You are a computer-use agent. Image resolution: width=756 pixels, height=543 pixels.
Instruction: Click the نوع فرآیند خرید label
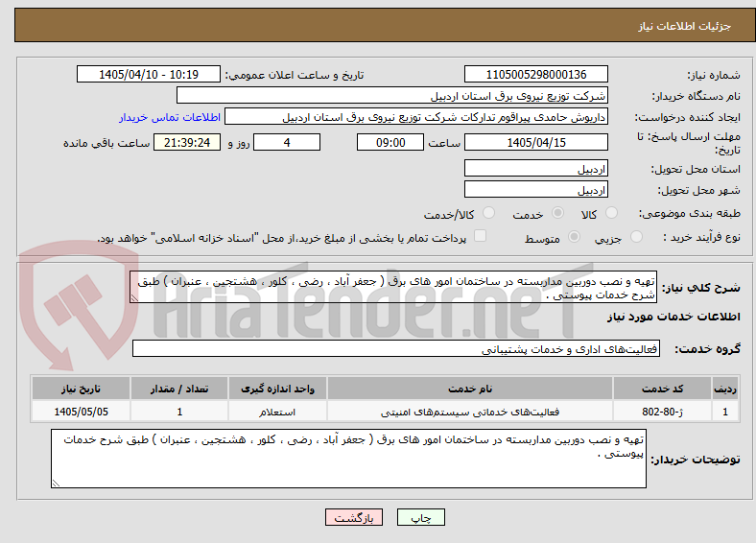[x=701, y=237]
